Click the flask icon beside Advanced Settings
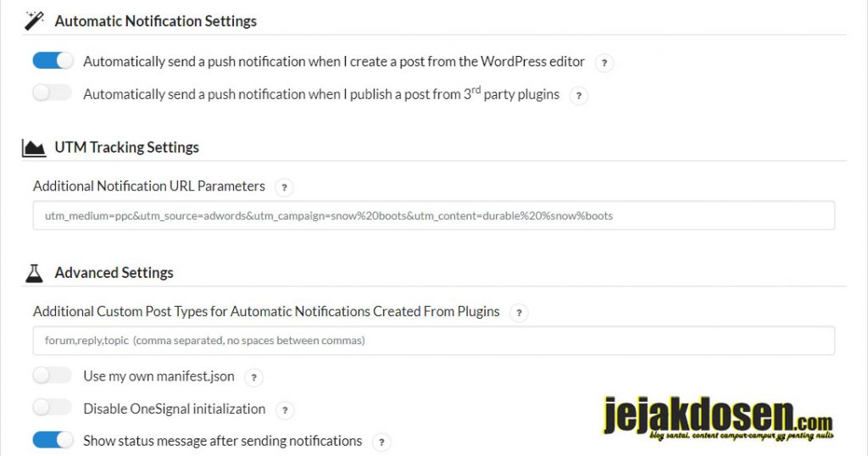Image resolution: width=868 pixels, height=456 pixels. [x=34, y=273]
